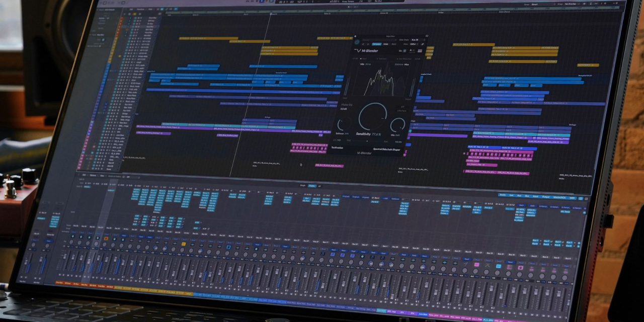Select Tracks mixer view mode
Screen dimensions: 644x322
tap(312, 186)
